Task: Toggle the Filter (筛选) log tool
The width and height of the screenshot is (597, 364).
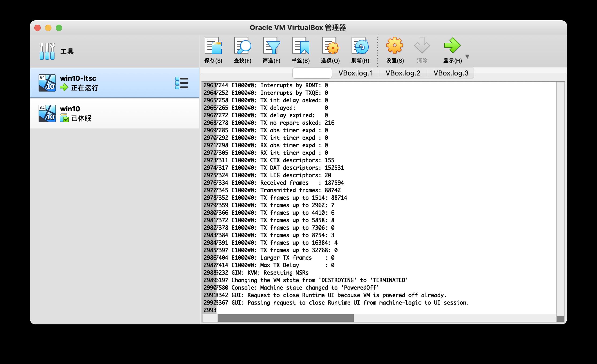Action: [x=271, y=46]
